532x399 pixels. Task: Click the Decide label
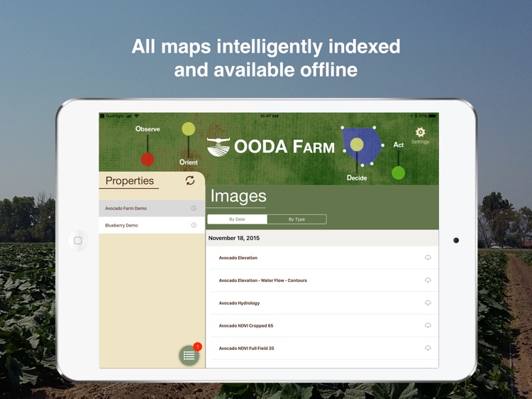click(357, 177)
